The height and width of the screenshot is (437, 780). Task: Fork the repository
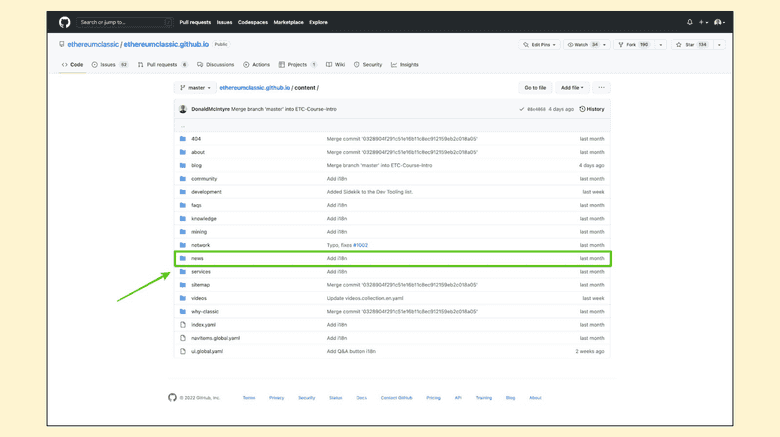click(x=633, y=45)
